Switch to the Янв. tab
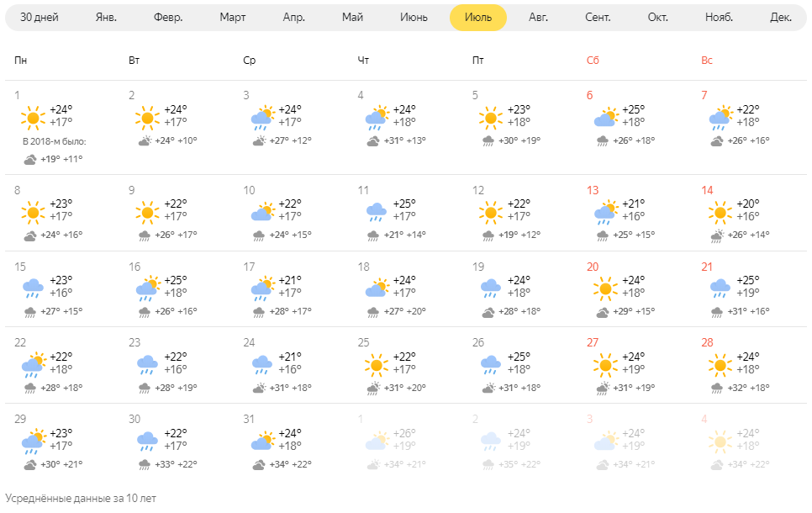812x513 pixels. (106, 18)
